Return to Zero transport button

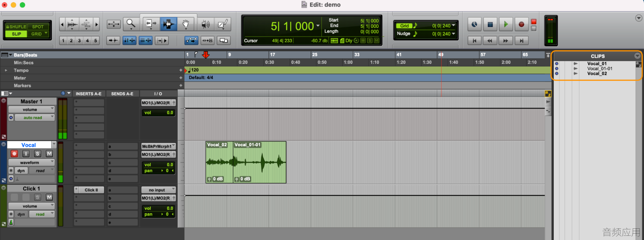(x=474, y=41)
